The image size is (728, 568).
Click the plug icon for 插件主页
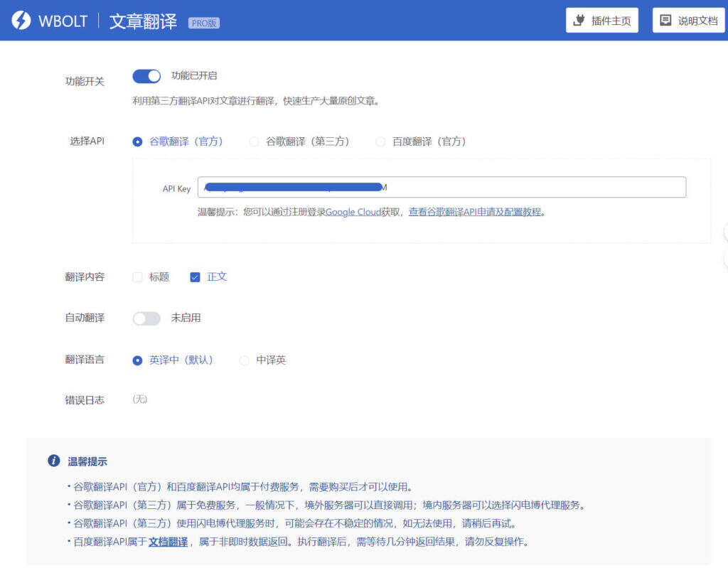tap(579, 21)
